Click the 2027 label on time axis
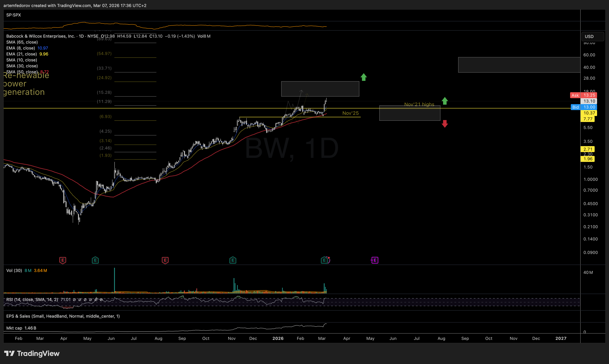Screen dimensions: 609x364 (561, 338)
